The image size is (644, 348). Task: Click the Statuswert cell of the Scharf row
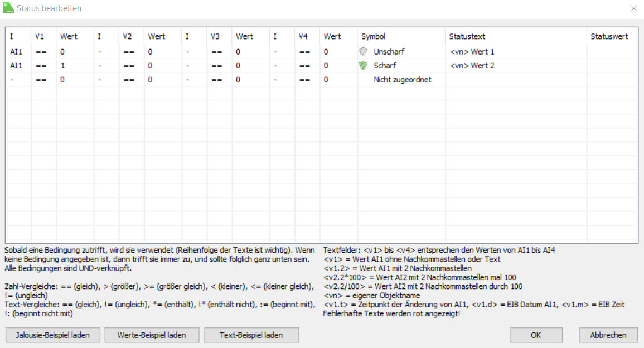click(612, 66)
